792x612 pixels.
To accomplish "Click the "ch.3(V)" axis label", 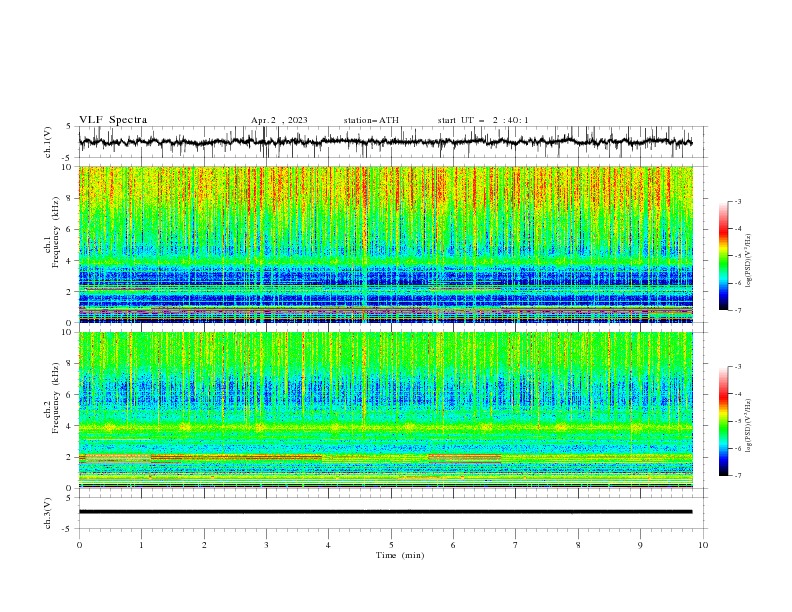I will point(48,513).
